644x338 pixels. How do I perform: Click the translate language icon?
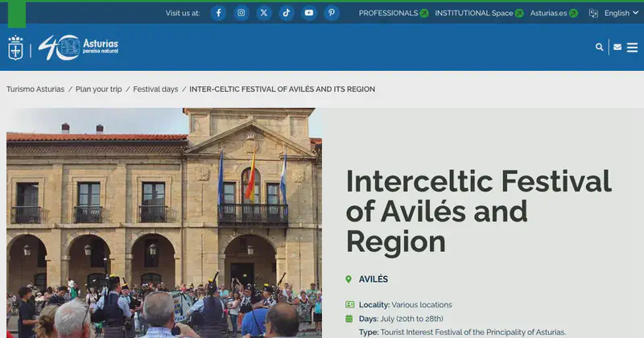[593, 13]
